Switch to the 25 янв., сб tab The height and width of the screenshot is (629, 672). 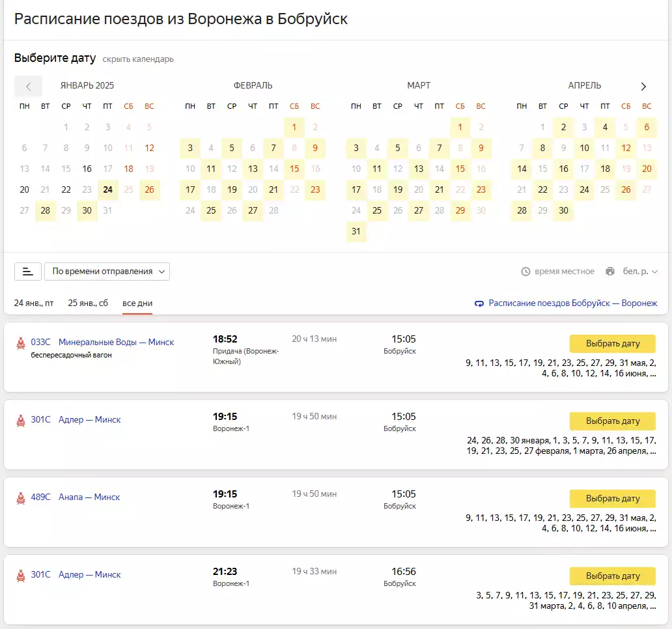click(x=88, y=303)
